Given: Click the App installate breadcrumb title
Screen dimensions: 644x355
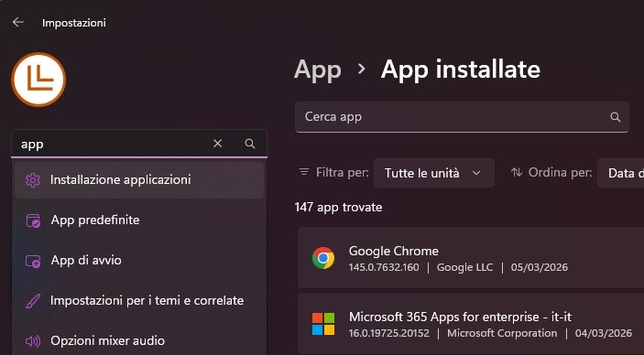Looking at the screenshot, I should (x=461, y=70).
